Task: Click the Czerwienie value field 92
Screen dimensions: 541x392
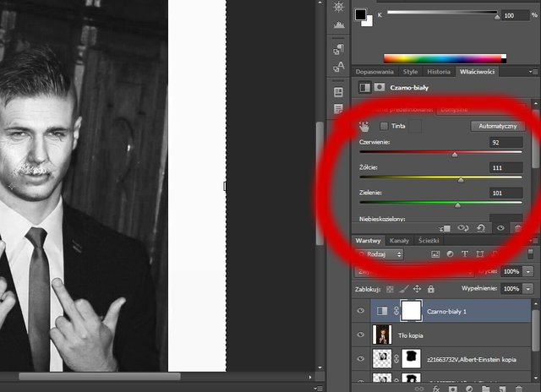Action: tap(505, 143)
